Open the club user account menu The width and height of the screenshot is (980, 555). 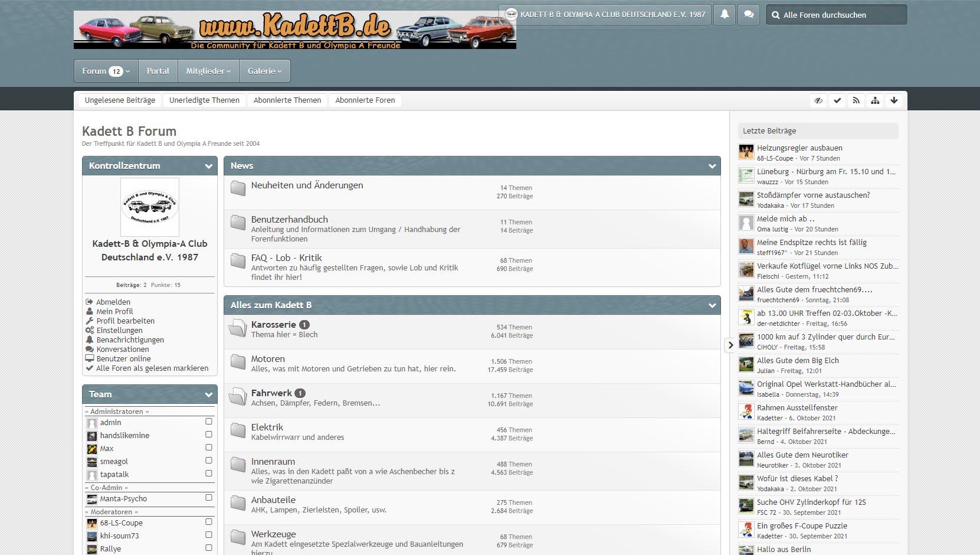(x=605, y=15)
